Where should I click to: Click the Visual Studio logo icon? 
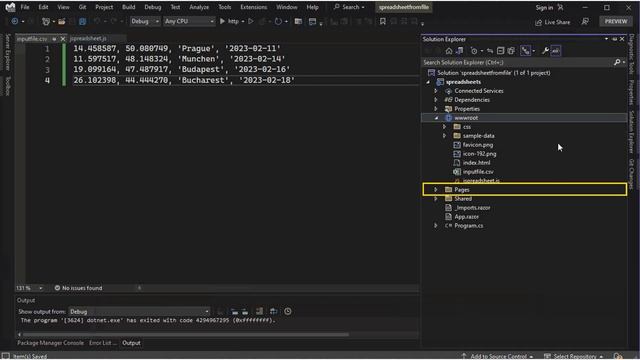(10, 7)
